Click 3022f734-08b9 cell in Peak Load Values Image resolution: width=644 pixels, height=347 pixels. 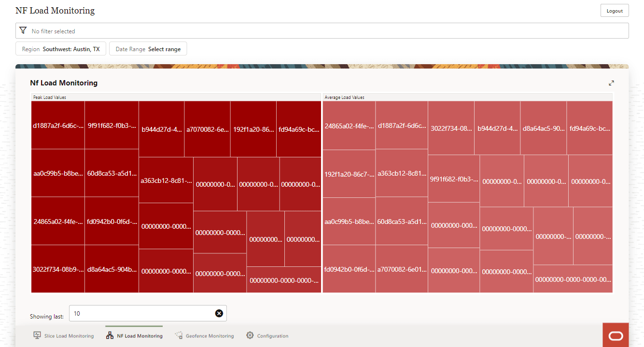point(58,269)
